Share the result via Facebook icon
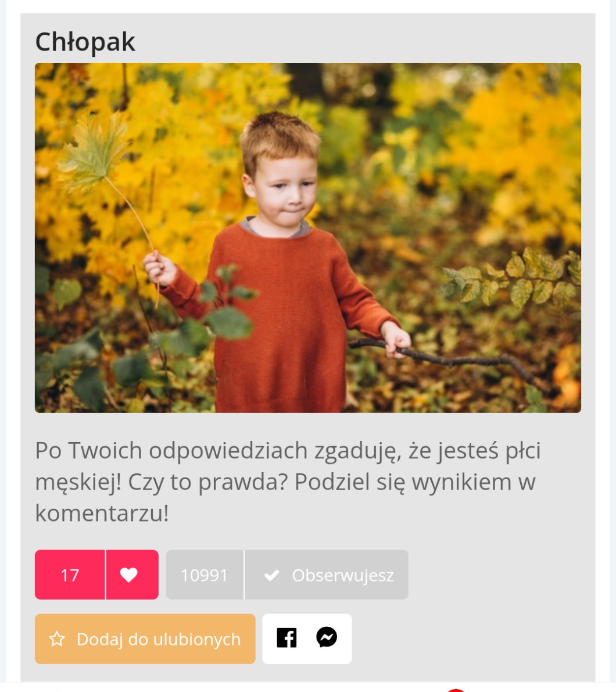Viewport: 616px width, 692px height. (x=286, y=638)
